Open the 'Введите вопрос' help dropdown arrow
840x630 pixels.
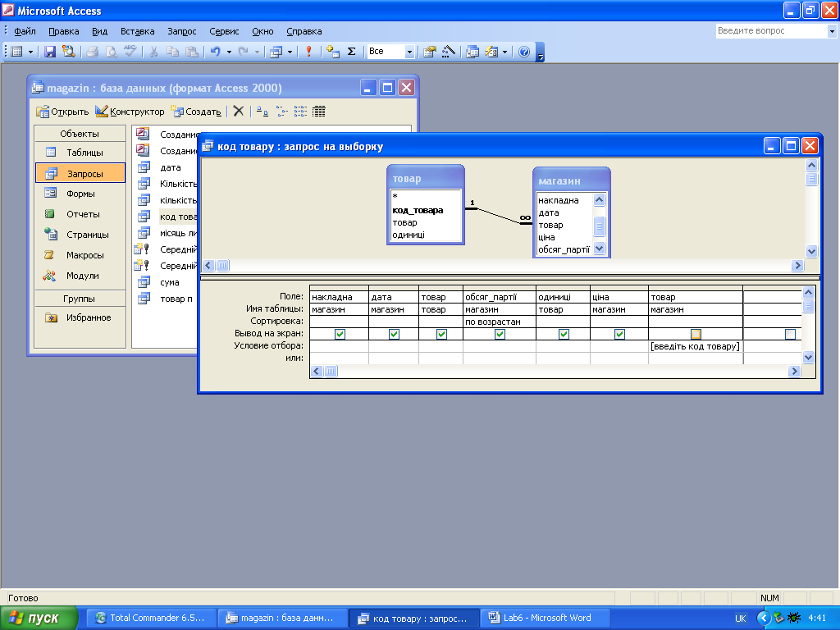pos(832,32)
